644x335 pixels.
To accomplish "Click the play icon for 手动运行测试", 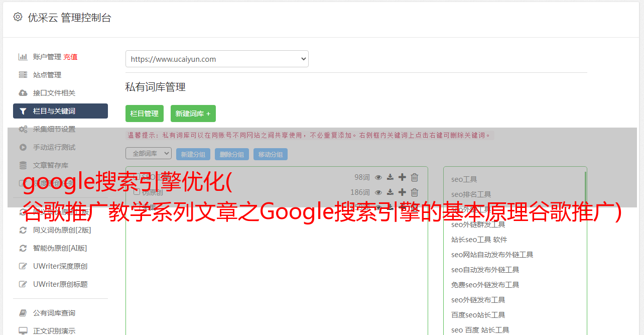I will pyautogui.click(x=23, y=147).
